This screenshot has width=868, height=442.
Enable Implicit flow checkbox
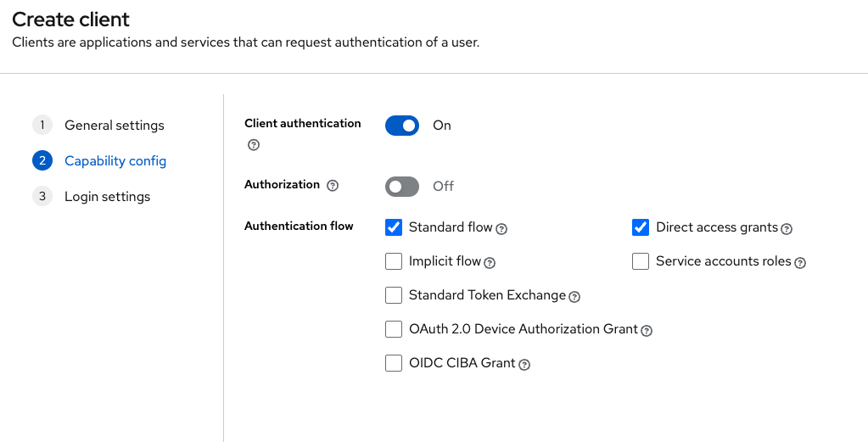click(394, 261)
